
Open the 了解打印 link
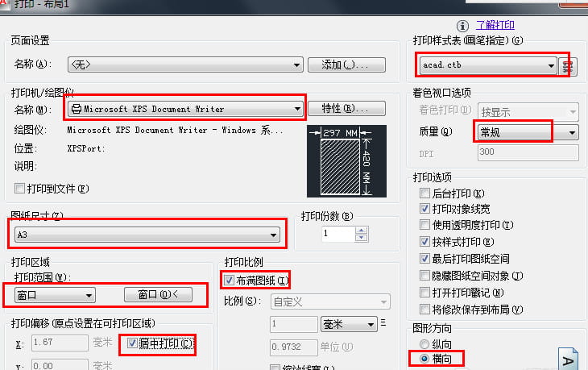click(x=495, y=25)
